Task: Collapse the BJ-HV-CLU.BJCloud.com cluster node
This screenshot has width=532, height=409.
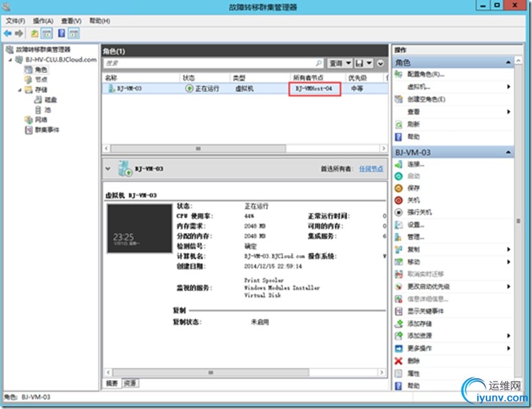Action: pyautogui.click(x=10, y=60)
